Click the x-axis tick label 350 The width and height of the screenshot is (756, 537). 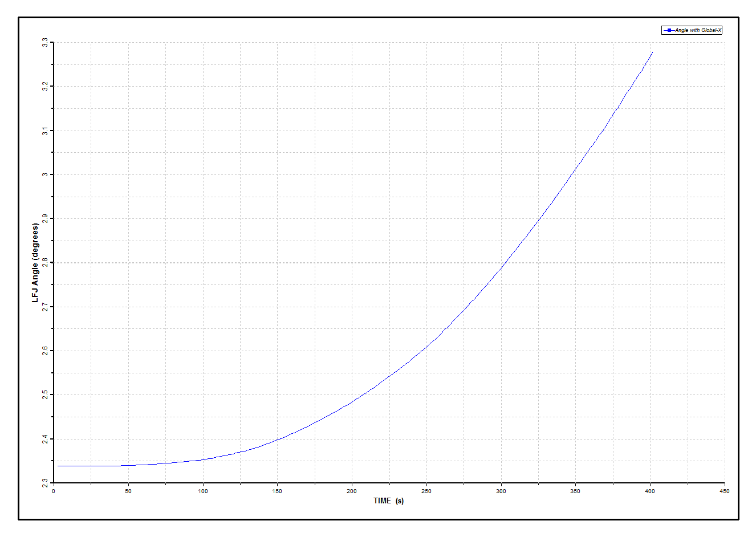pyautogui.click(x=575, y=491)
